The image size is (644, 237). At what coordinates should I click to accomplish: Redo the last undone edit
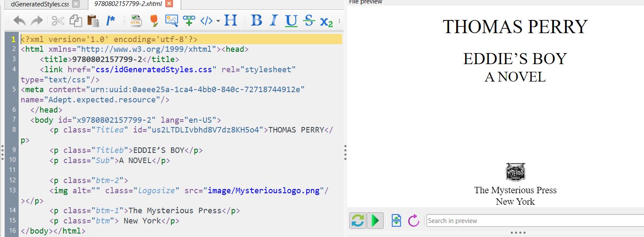tap(37, 20)
